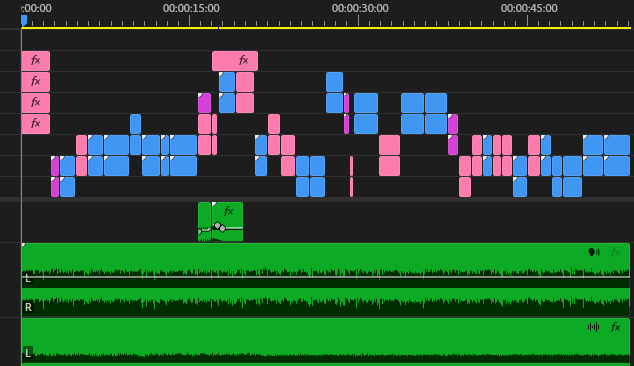Click the L channel label on stereo audio clip
This screenshot has height=366, width=634.
[28, 279]
